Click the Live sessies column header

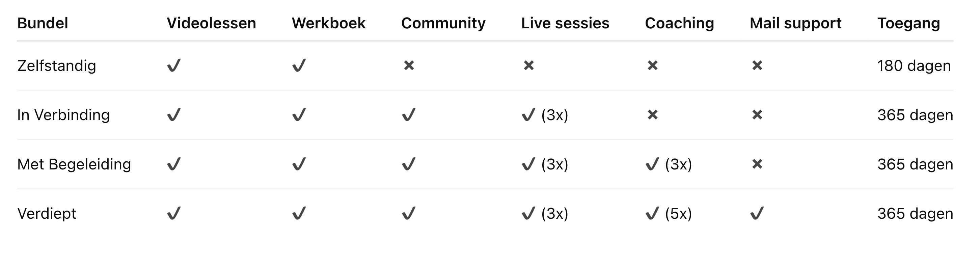pos(565,23)
